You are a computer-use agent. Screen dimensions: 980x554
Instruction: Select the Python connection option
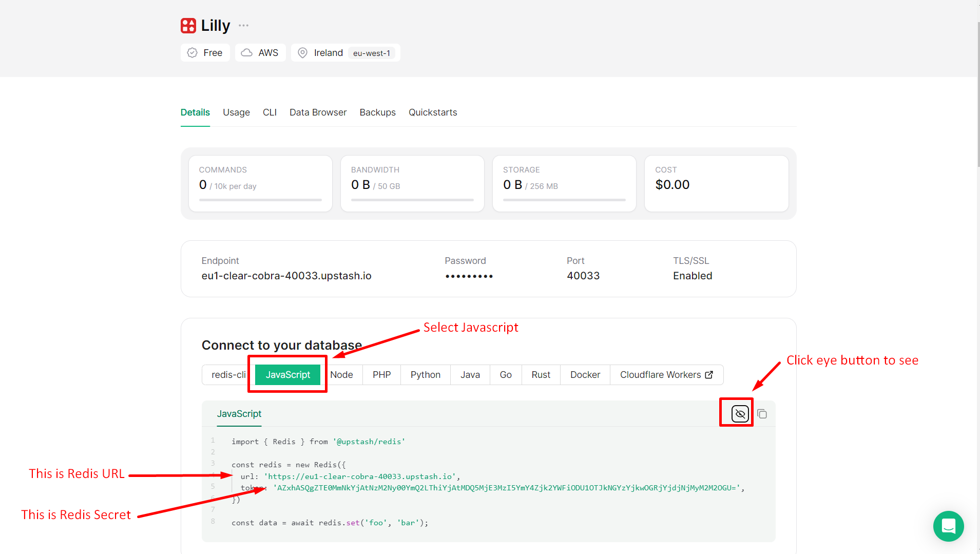click(425, 375)
